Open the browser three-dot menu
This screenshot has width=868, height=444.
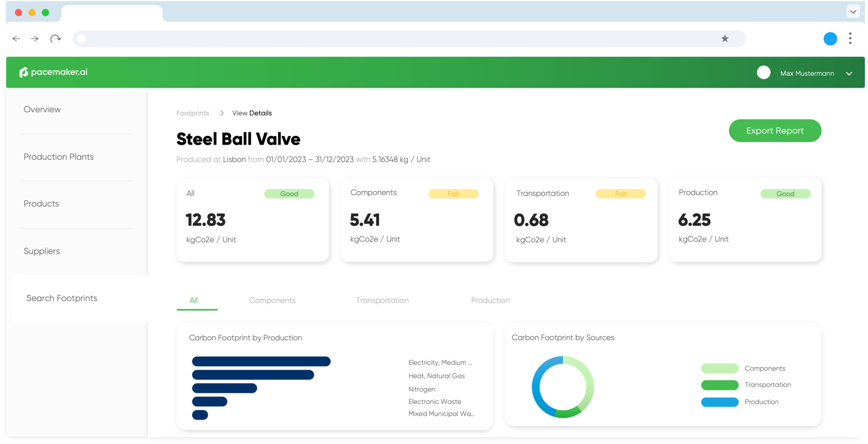(850, 39)
